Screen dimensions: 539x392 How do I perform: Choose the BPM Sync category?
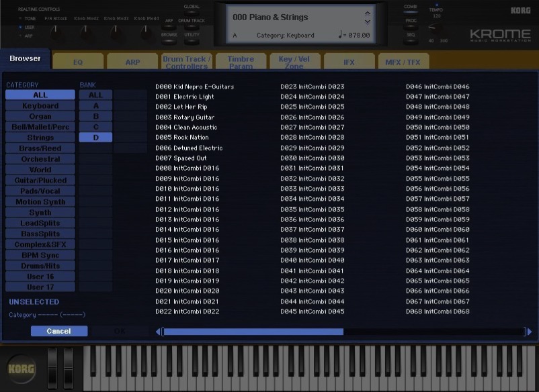[x=40, y=255]
